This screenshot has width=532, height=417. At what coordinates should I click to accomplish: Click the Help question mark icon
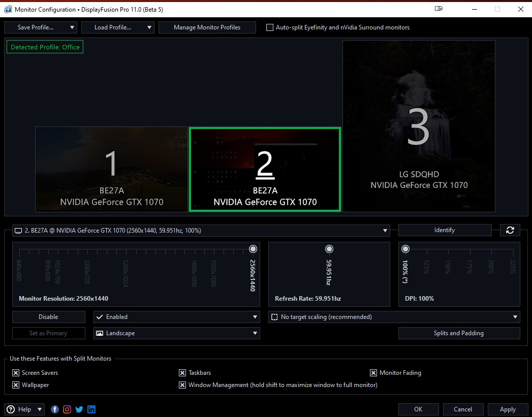click(11, 409)
